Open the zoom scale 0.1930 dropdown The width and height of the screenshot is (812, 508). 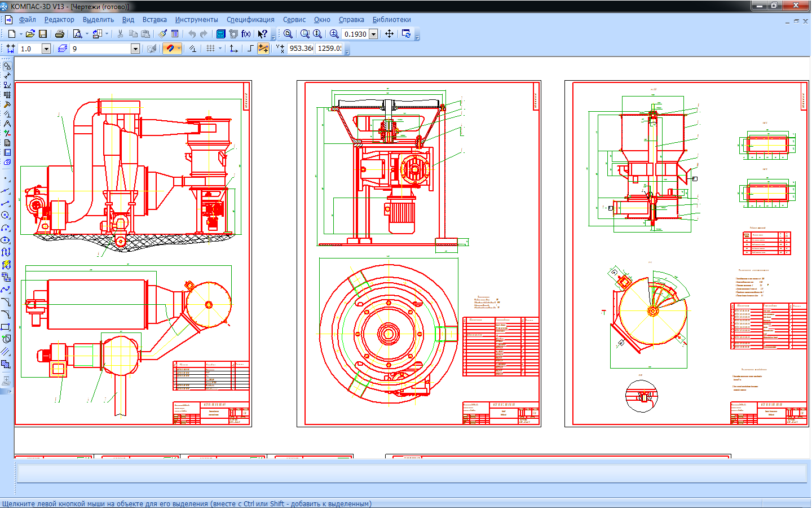[373, 34]
